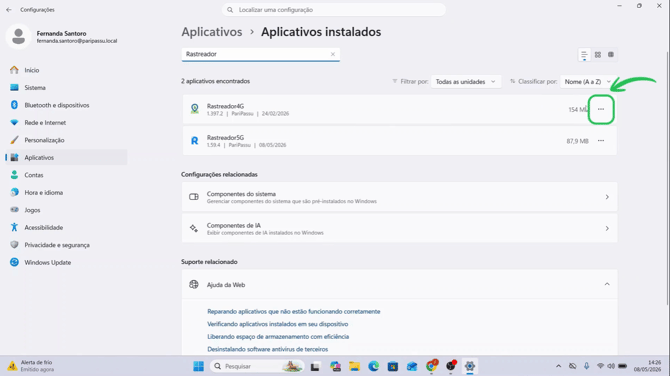Open Google Chrome from the taskbar

pyautogui.click(x=432, y=366)
